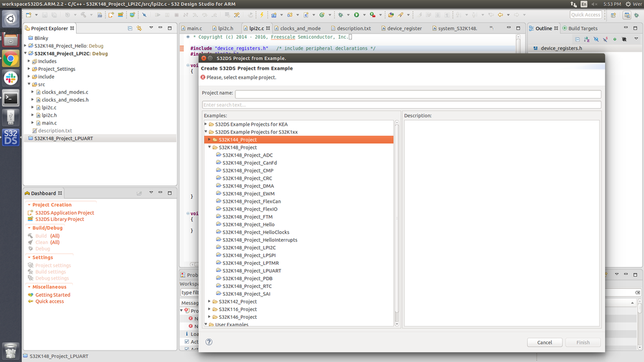Open S32 Design Studio icon in dock
644x362 pixels.
tap(11, 137)
